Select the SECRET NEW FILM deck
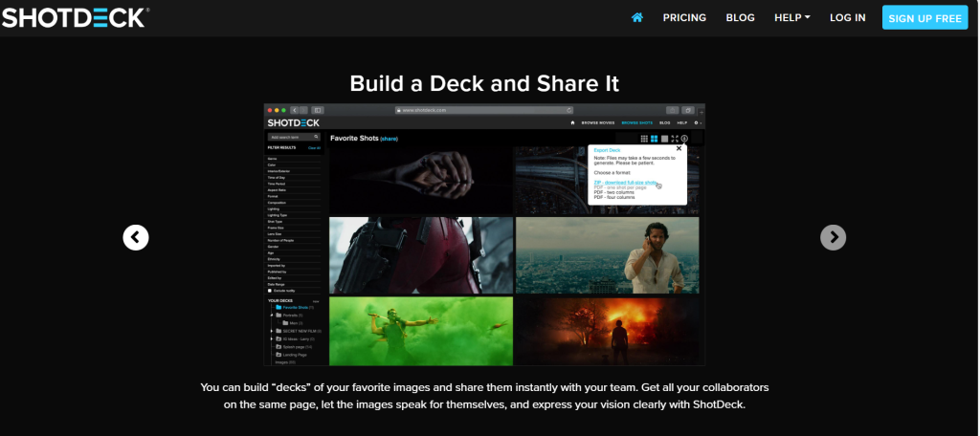980x436 pixels. (299, 331)
